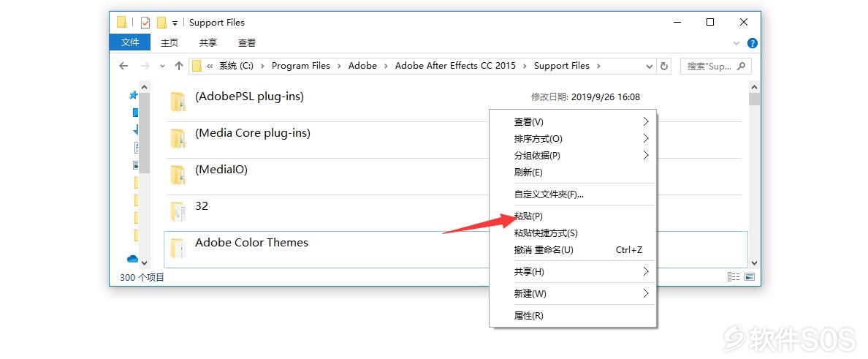Customize quick access toolbar dropdown
The image size is (868, 359).
tap(175, 23)
